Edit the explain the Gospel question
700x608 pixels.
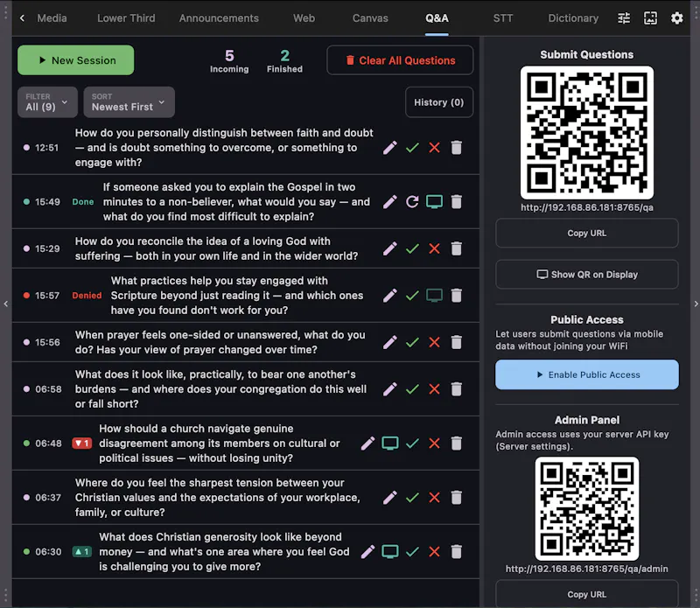point(389,202)
